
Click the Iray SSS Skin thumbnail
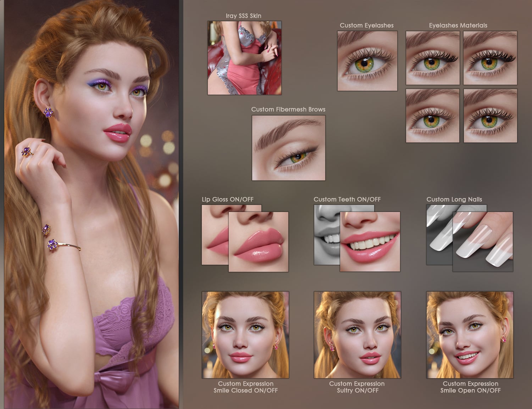[244, 58]
